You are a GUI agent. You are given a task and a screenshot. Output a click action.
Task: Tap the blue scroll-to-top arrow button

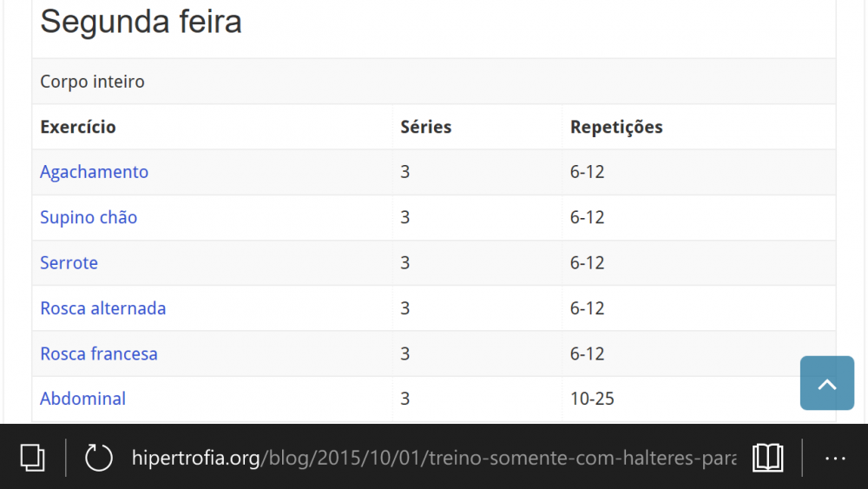point(827,383)
